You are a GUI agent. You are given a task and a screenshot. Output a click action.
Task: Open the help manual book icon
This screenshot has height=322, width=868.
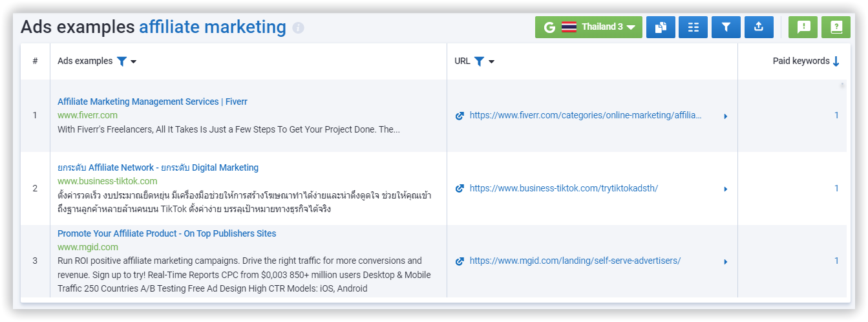point(836,27)
